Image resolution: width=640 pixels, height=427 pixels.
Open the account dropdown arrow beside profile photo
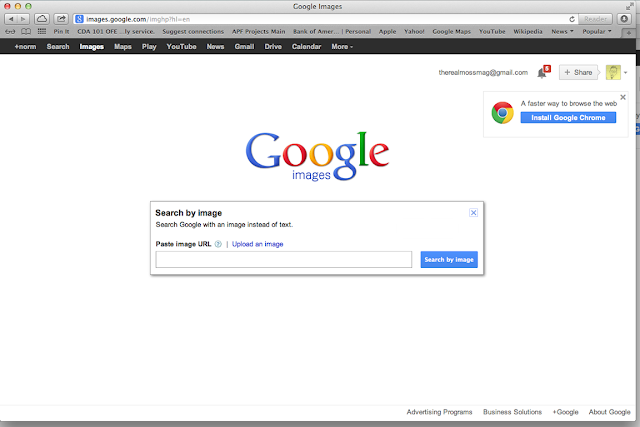point(626,73)
